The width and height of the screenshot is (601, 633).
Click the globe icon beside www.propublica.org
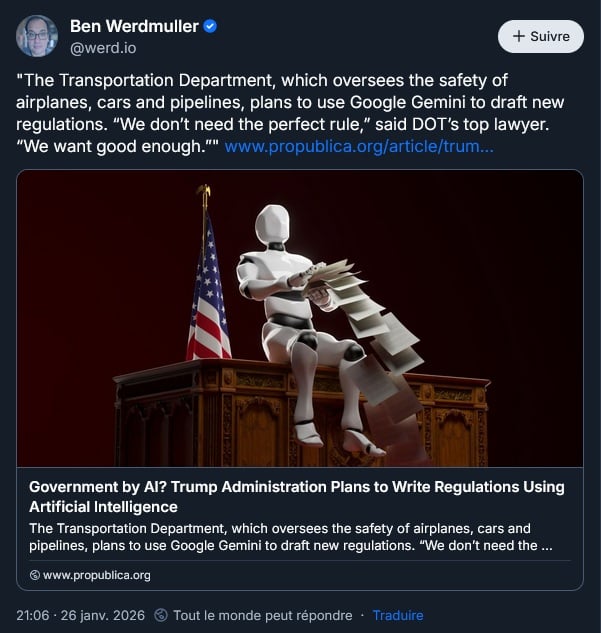35,575
